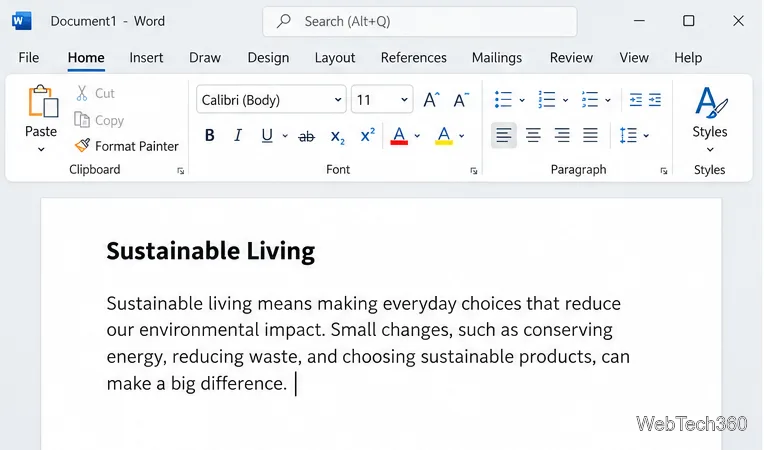Expand bullet library dropdown arrow
The width and height of the screenshot is (764, 450).
coord(522,100)
